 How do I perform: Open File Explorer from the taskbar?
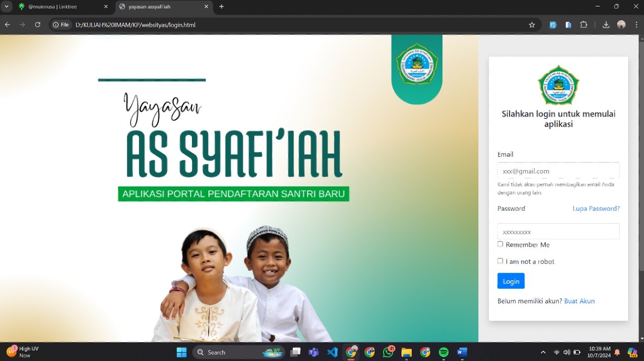point(407,353)
